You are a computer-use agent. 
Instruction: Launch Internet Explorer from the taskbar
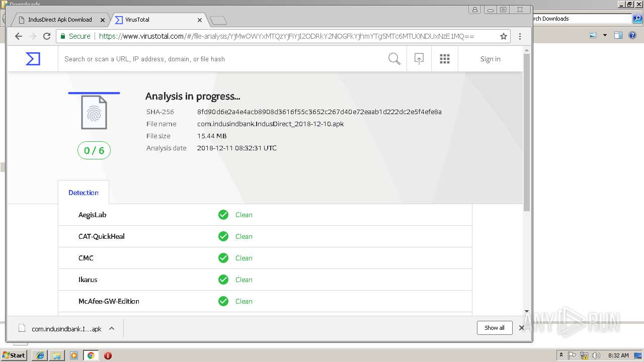click(x=40, y=355)
